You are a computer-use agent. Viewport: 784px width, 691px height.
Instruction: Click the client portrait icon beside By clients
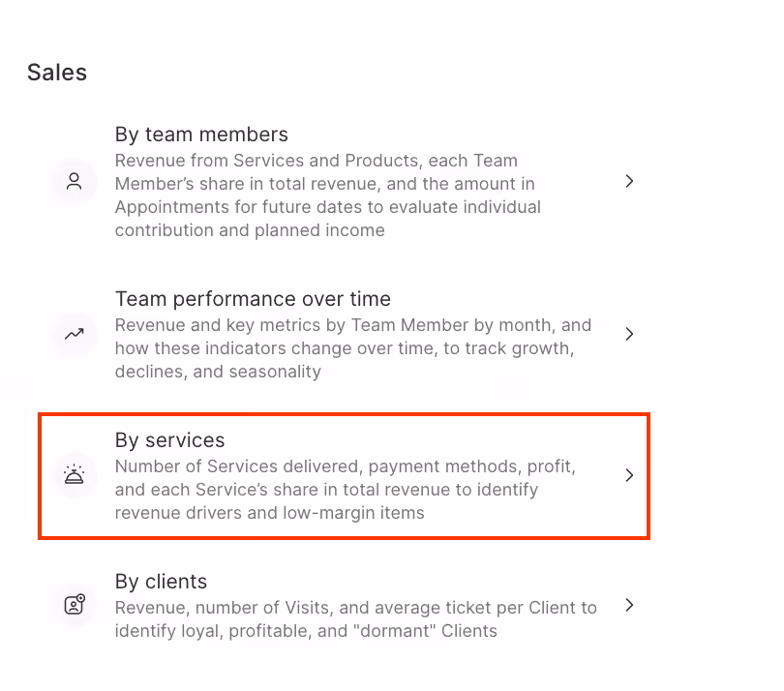tap(75, 605)
